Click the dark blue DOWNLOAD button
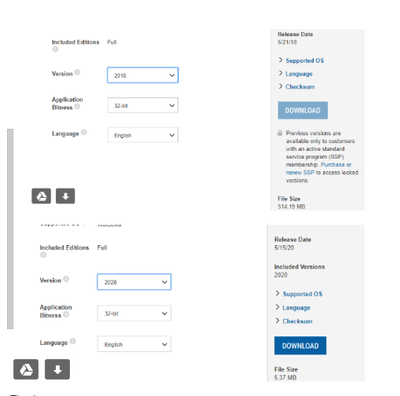Image resolution: width=400 pixels, height=396 pixels. (x=300, y=346)
